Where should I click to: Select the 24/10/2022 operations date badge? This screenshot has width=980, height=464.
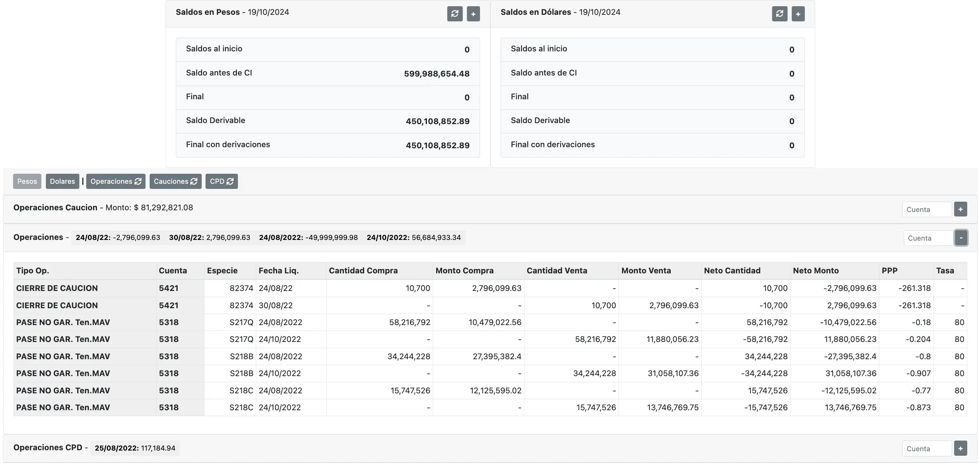tap(413, 237)
